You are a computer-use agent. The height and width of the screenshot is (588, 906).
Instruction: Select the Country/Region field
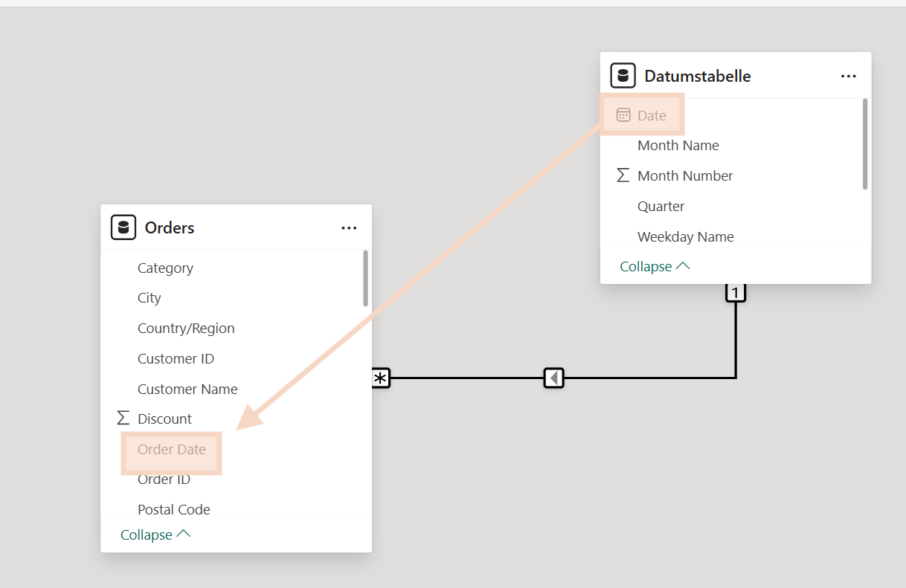[x=186, y=328]
